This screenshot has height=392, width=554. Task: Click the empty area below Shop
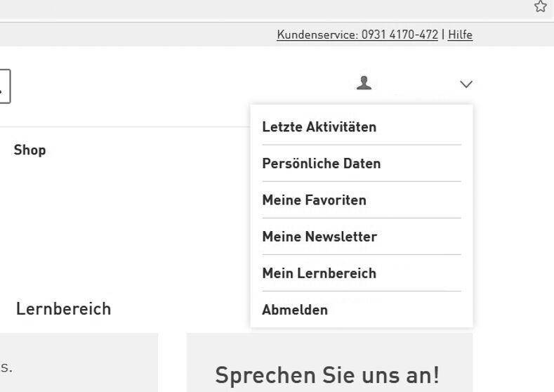tap(105, 225)
